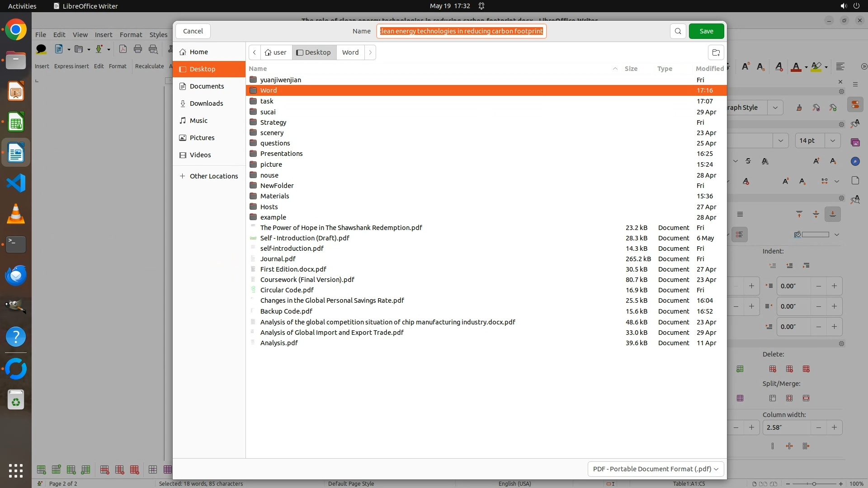Sort files by Name column header
The height and width of the screenshot is (488, 868).
point(258,69)
